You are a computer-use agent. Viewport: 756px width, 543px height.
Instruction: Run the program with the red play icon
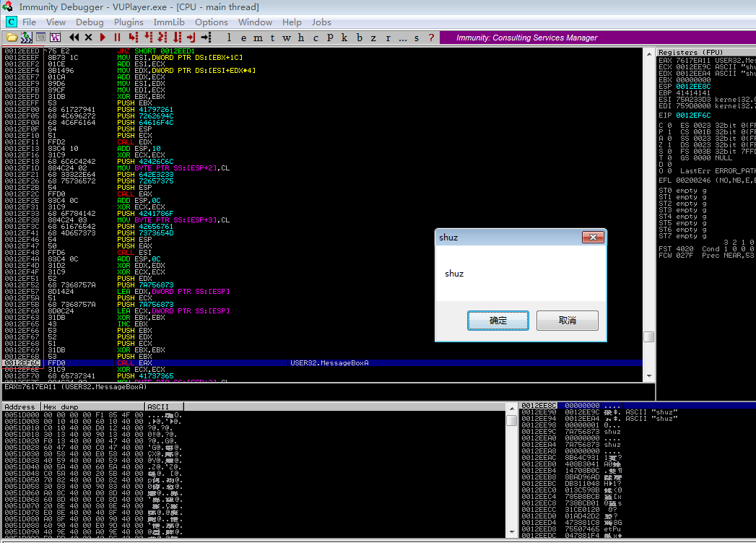click(x=103, y=38)
